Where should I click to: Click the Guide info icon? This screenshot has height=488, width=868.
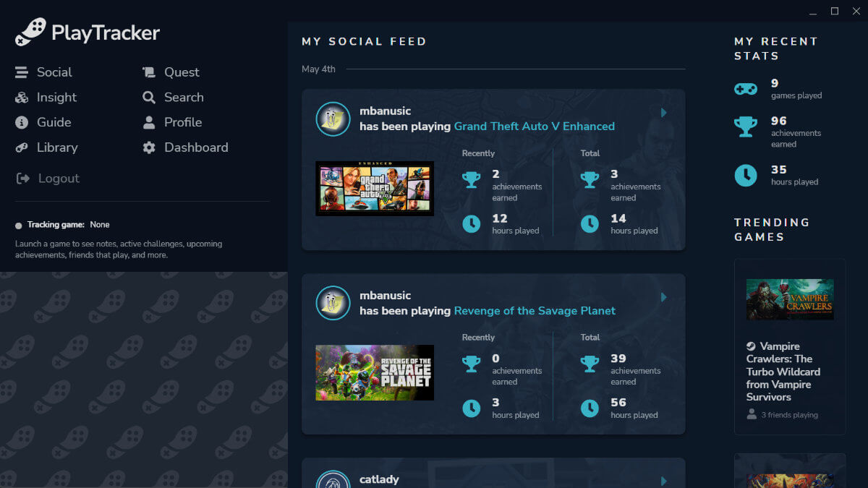[22, 122]
